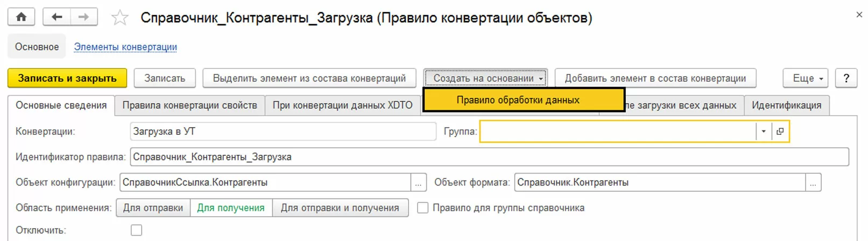Open the Идентификация tab
Screen dimensions: 868x241
click(x=786, y=105)
